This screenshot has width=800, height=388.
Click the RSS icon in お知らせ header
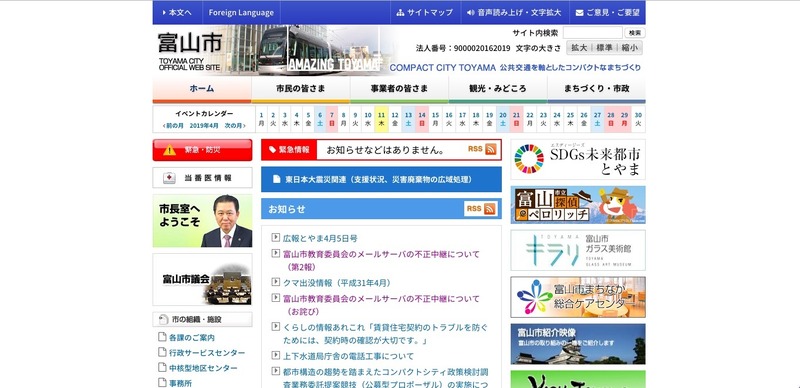(481, 209)
